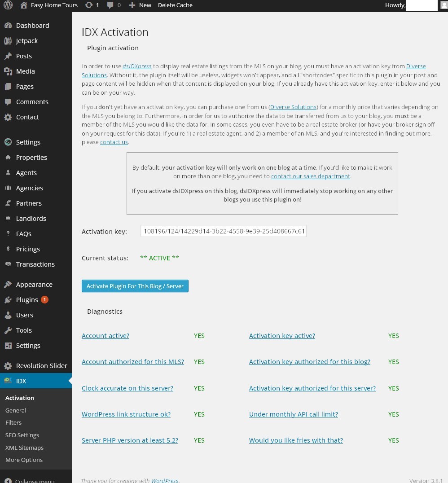Click the Transactions sidebar icon
The height and width of the screenshot is (483, 448).
coord(8,264)
